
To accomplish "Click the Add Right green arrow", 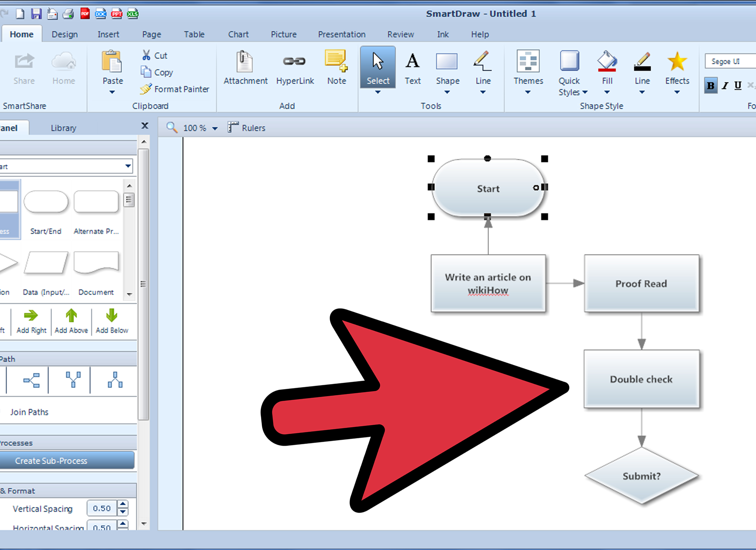I will (x=31, y=316).
